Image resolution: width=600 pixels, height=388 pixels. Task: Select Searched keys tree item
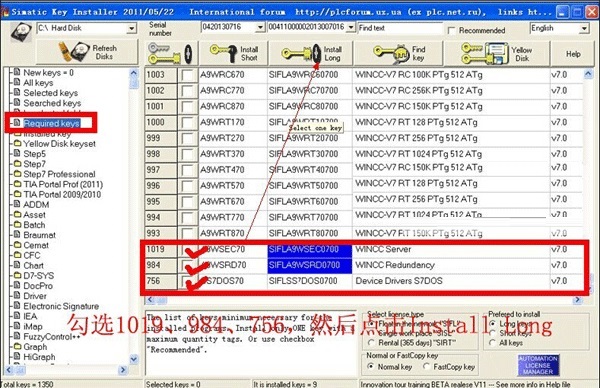52,103
